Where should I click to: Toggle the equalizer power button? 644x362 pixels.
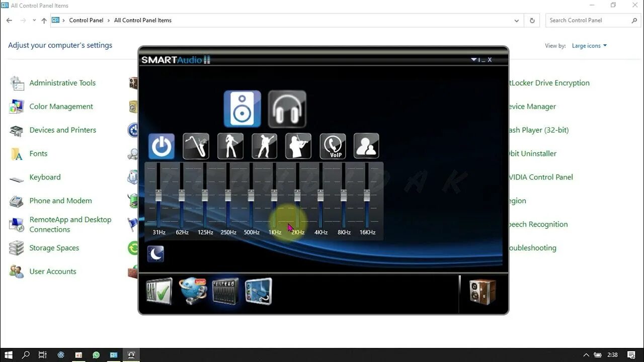pos(161,146)
